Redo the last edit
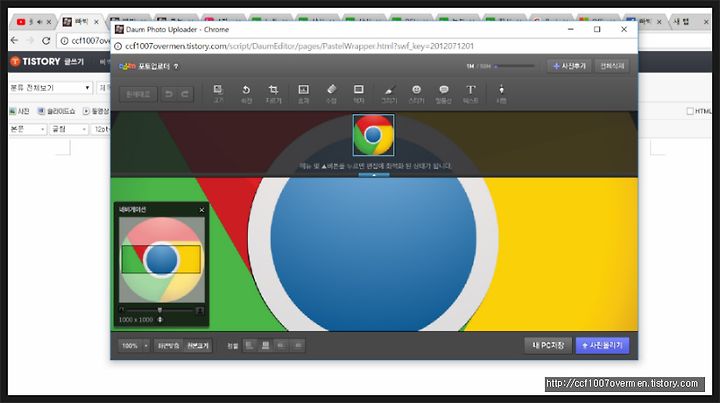The width and height of the screenshot is (720, 403). (185, 94)
